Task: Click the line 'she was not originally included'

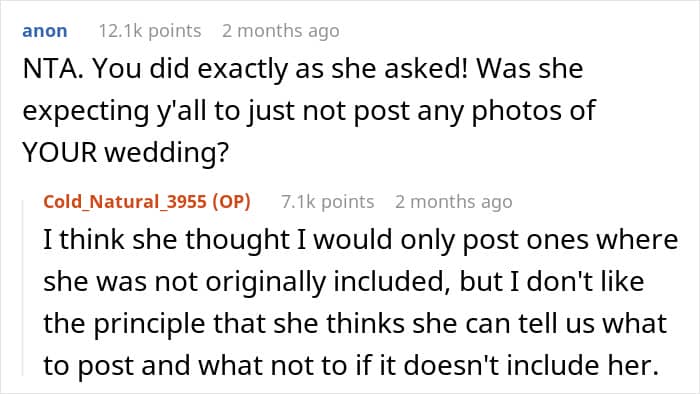Action: 344,282
